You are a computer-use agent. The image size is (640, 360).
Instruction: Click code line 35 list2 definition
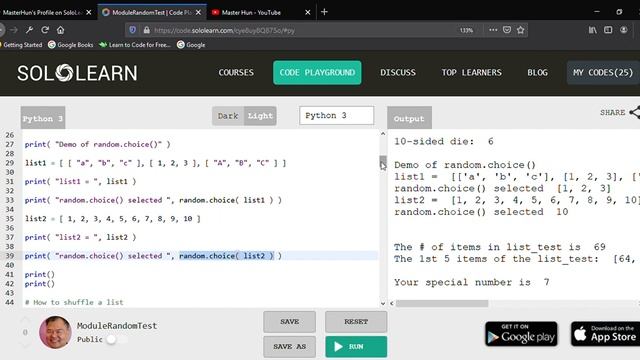pyautogui.click(x=113, y=219)
